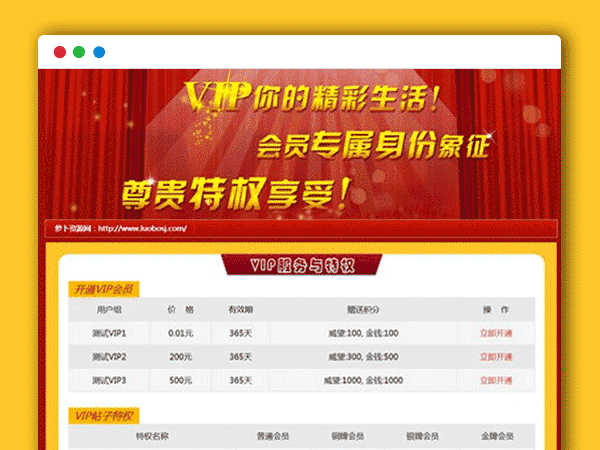Click the green dot window button
Image resolution: width=600 pixels, height=450 pixels.
tap(79, 52)
